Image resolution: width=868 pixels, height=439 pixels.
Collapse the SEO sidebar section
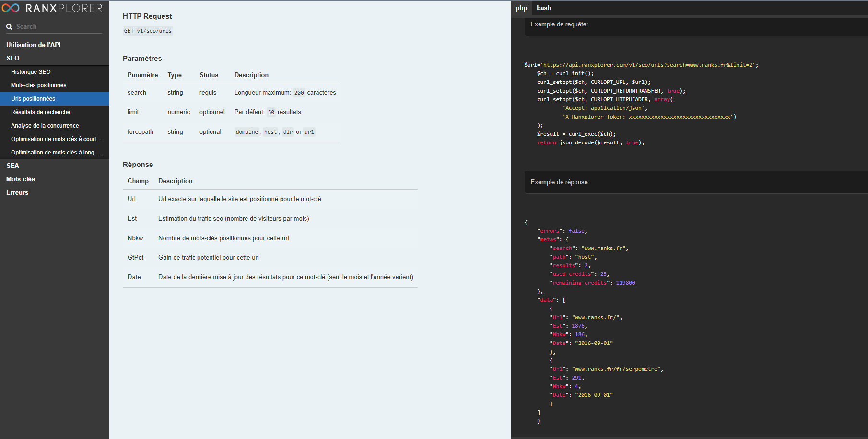coord(13,58)
